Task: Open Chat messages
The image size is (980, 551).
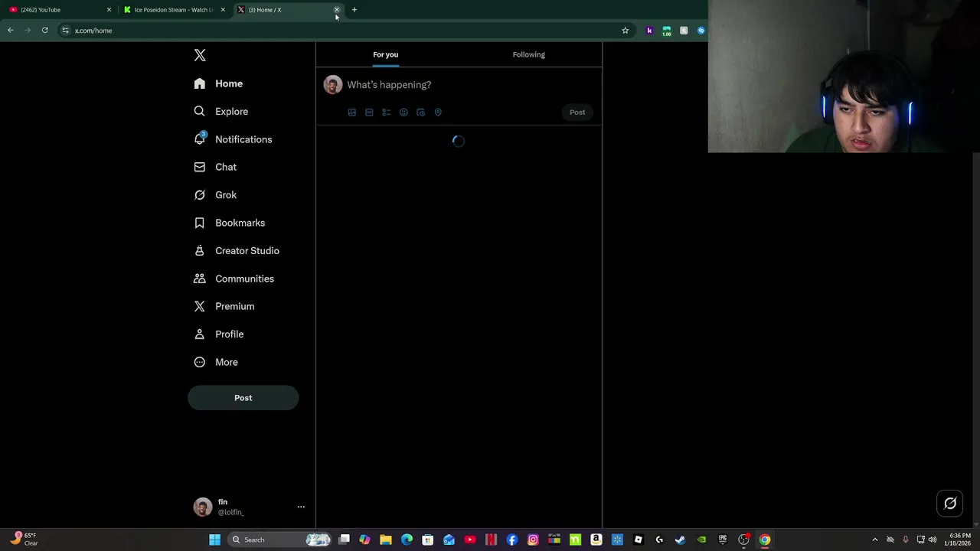Action: tap(215, 167)
